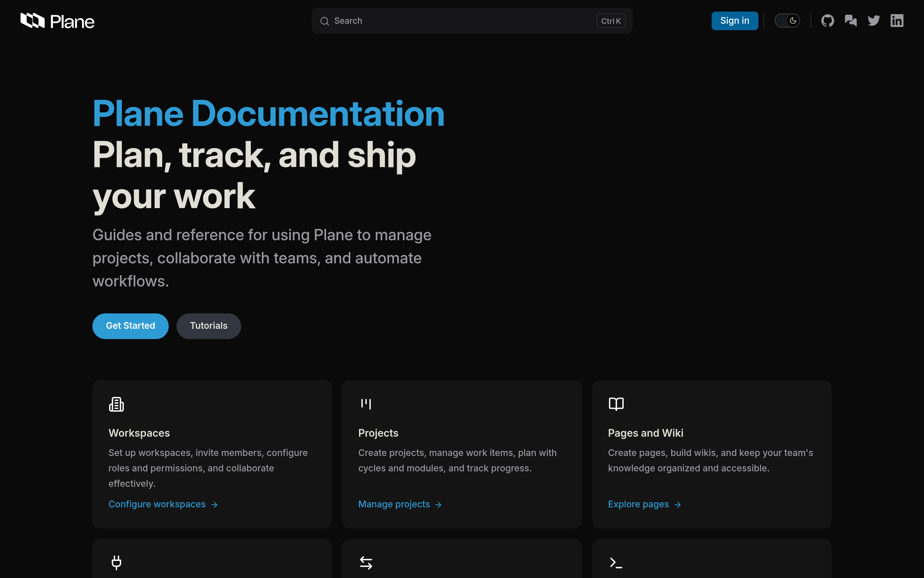Click the Get Started button

[x=131, y=326]
